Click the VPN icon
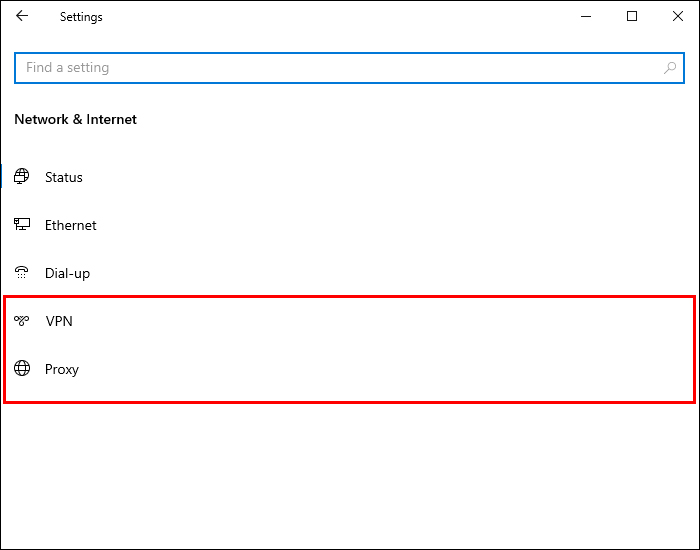The height and width of the screenshot is (550, 700). click(22, 321)
